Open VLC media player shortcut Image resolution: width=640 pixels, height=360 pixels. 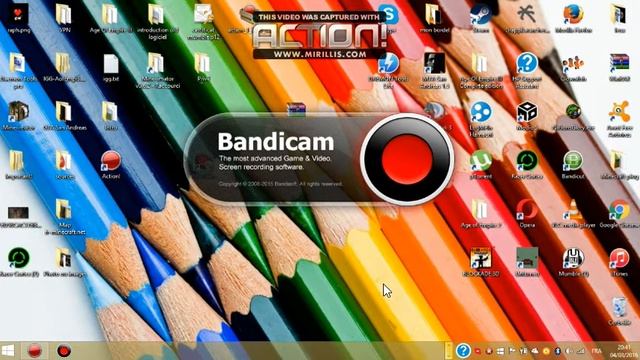[573, 213]
